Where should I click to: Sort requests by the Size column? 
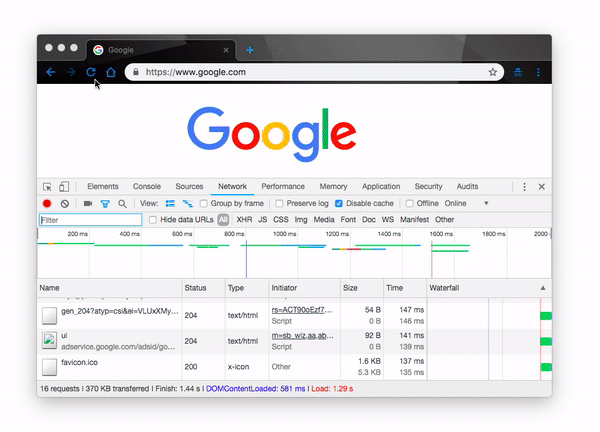[362, 288]
